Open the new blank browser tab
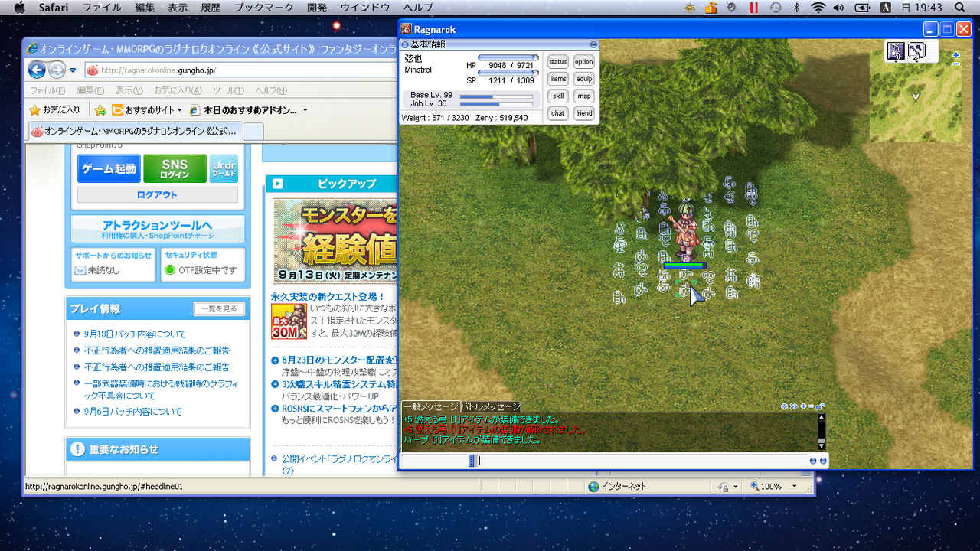 click(x=253, y=131)
